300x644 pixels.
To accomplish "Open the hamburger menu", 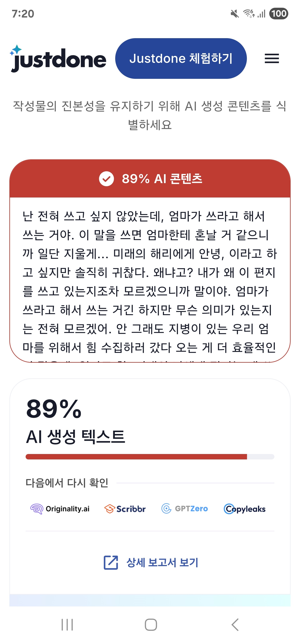I will [271, 59].
